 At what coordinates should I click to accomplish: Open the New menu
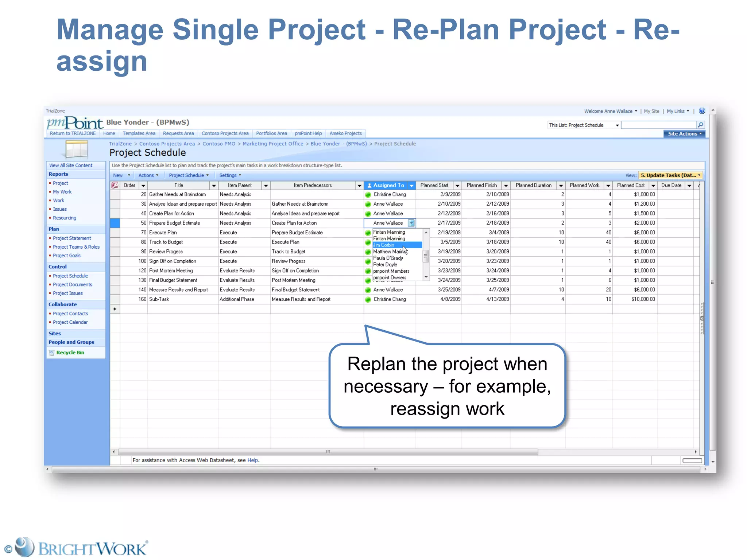click(x=121, y=175)
